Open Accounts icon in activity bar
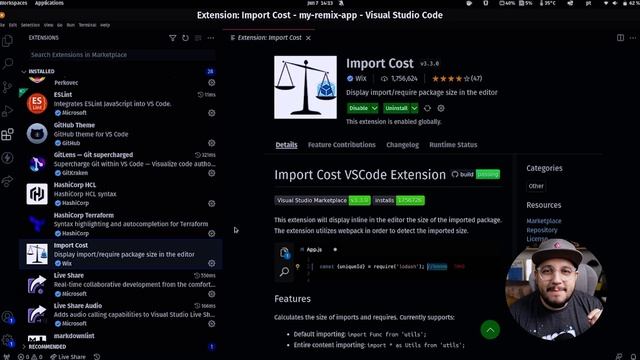 (x=7, y=317)
